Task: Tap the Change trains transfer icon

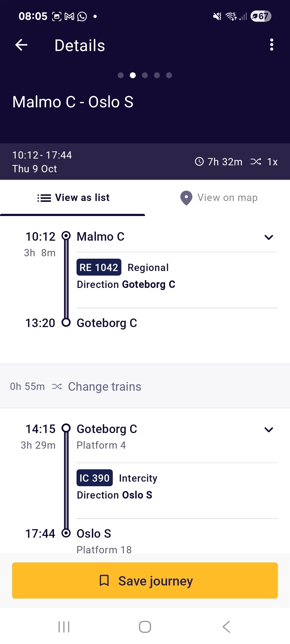Action: pyautogui.click(x=57, y=386)
